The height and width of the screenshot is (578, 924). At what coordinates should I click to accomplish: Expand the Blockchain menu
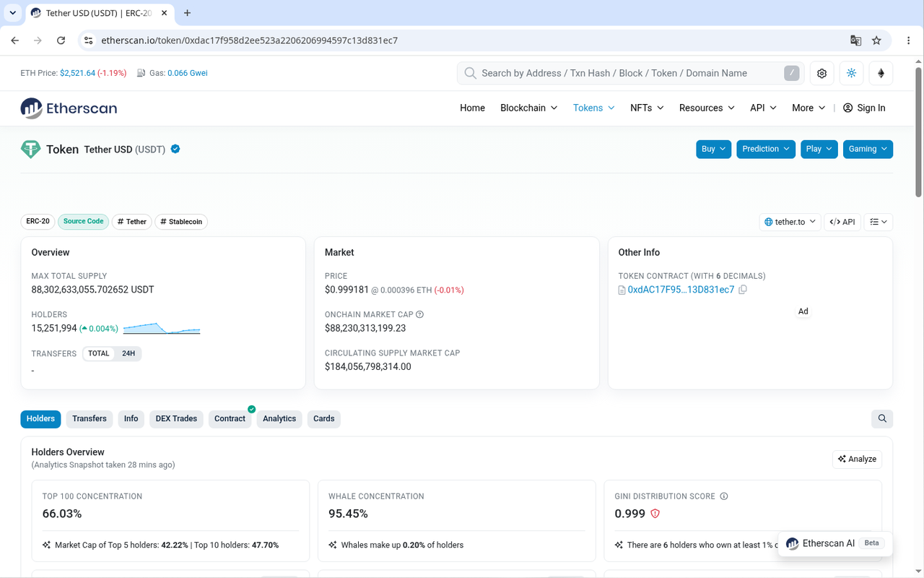(x=529, y=108)
